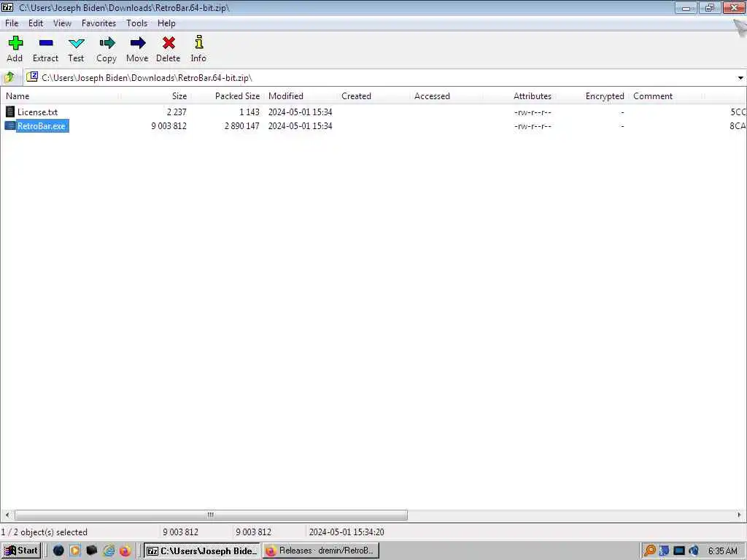Click status bar timestamp 2024-05-01 15:34:20
Screen dimensions: 747x560
[347, 532]
